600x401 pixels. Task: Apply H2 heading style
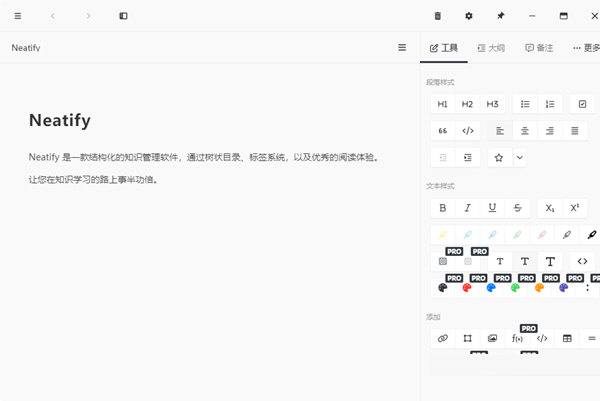pyautogui.click(x=467, y=104)
